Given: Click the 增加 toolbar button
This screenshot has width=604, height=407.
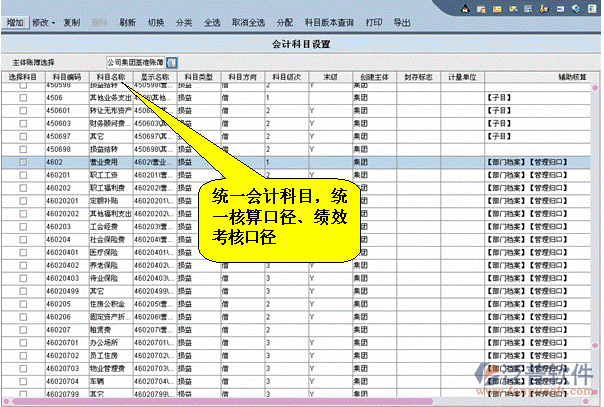Looking at the screenshot, I should (14, 21).
